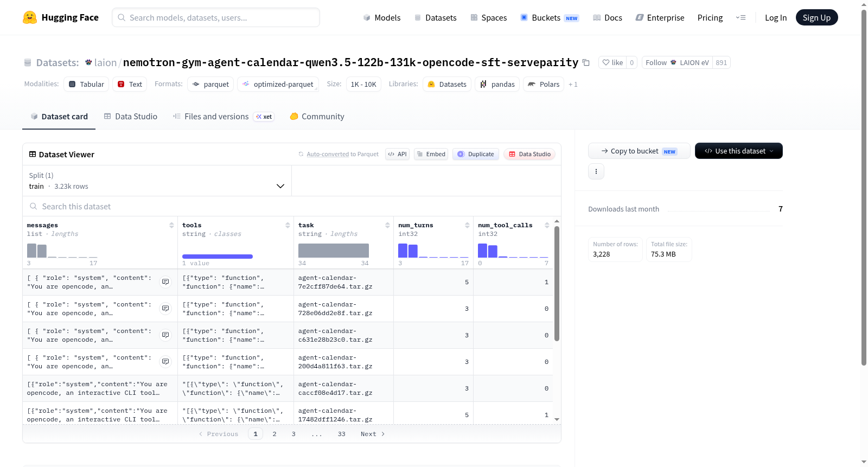Click the num_tool_calls histogram
The width and height of the screenshot is (868, 467).
[513, 251]
